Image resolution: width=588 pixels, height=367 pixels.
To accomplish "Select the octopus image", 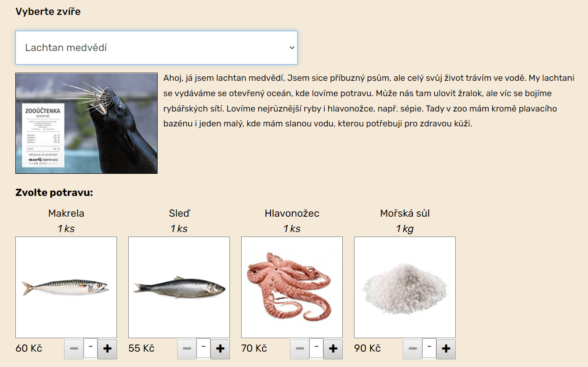I will tap(292, 287).
